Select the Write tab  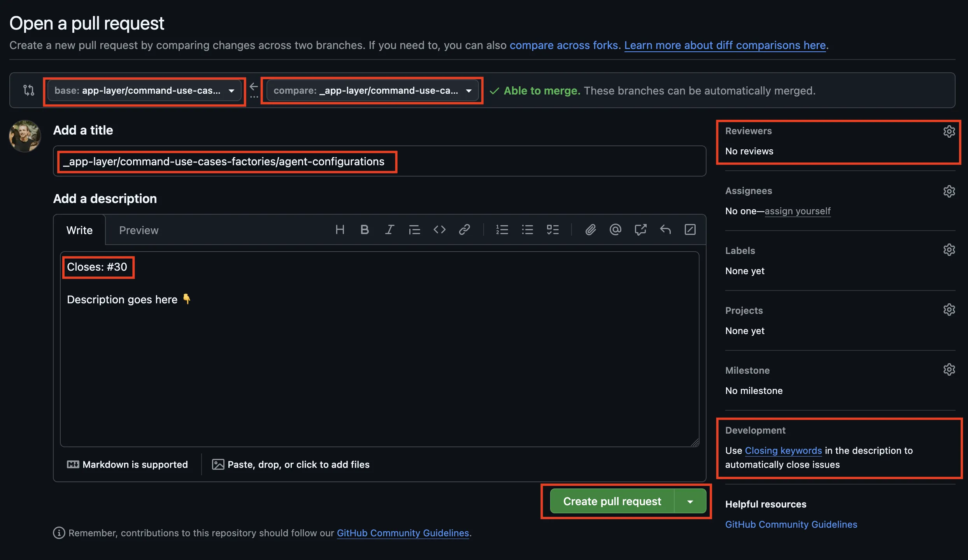(79, 230)
